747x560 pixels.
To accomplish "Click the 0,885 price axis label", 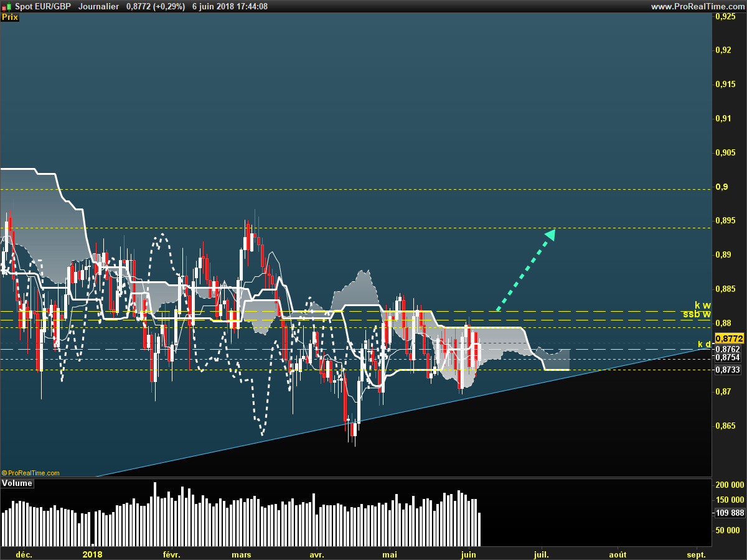I will pyautogui.click(x=726, y=289).
